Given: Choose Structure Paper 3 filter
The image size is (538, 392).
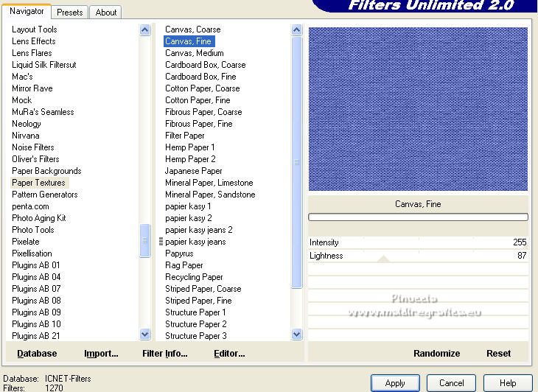Looking at the screenshot, I should (x=196, y=336).
